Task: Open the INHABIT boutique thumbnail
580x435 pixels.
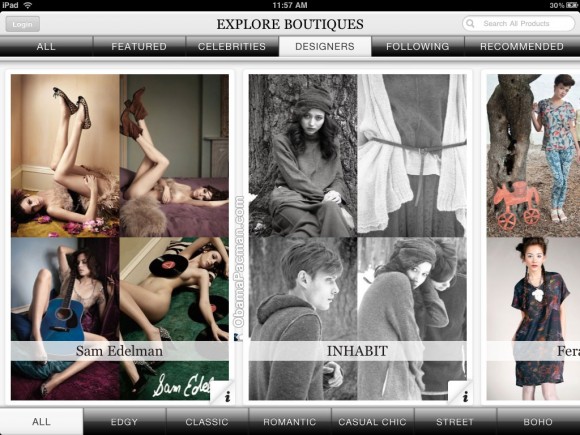Action: click(357, 237)
